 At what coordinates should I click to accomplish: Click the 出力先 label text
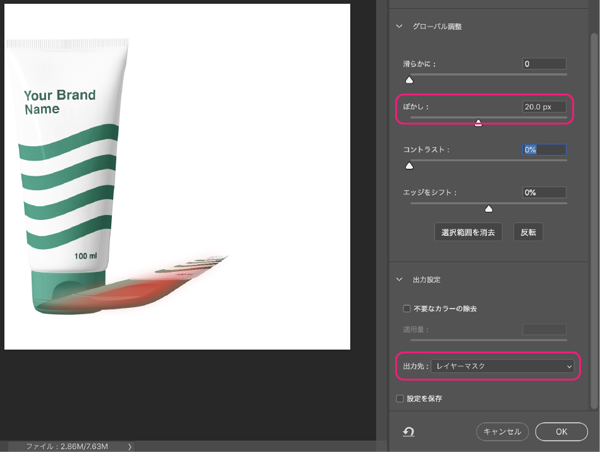[415, 366]
